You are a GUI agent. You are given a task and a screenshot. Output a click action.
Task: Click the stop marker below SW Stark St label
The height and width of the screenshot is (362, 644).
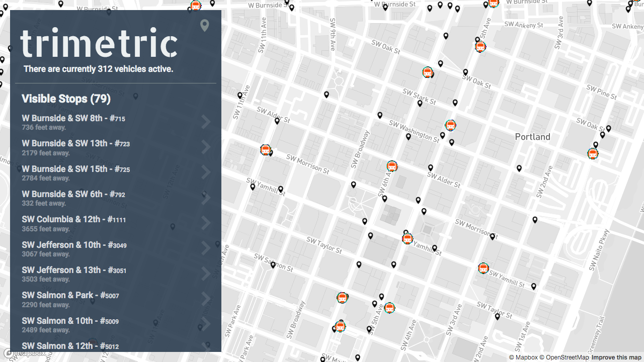(x=420, y=104)
